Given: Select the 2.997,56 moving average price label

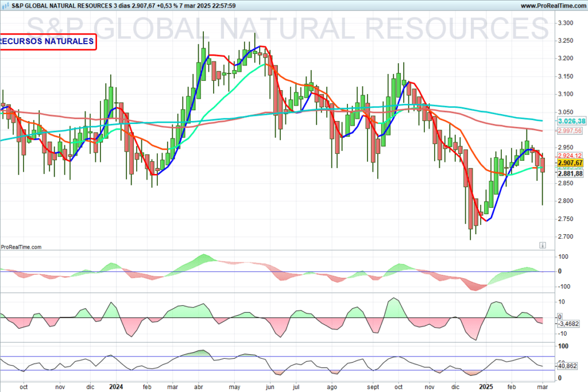Looking at the screenshot, I should point(570,131).
